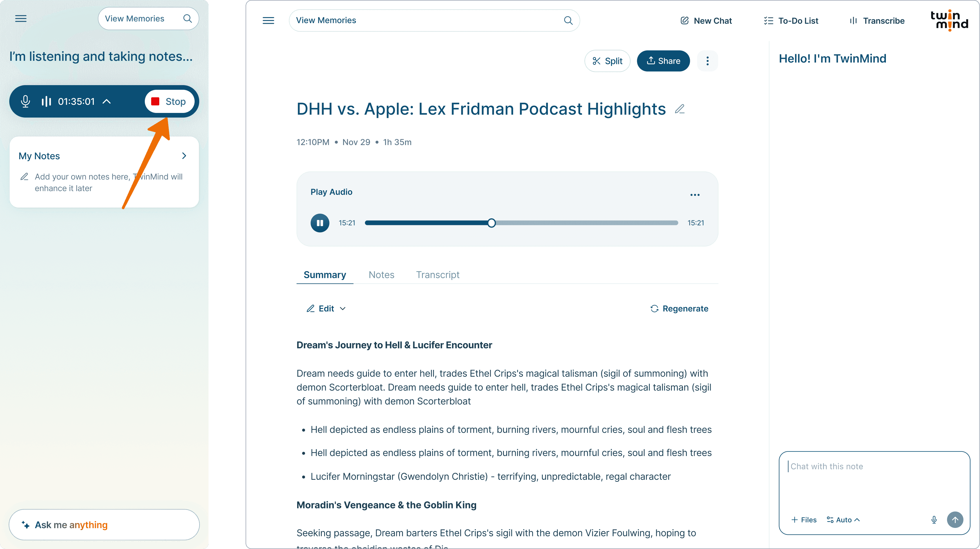Switch to the Summary tab

[325, 275]
